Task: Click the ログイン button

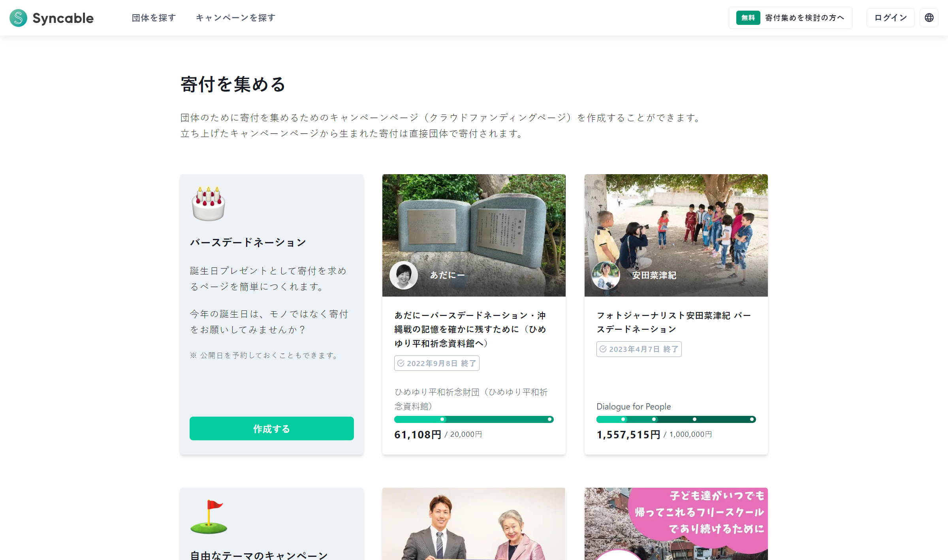Action: 890,18
